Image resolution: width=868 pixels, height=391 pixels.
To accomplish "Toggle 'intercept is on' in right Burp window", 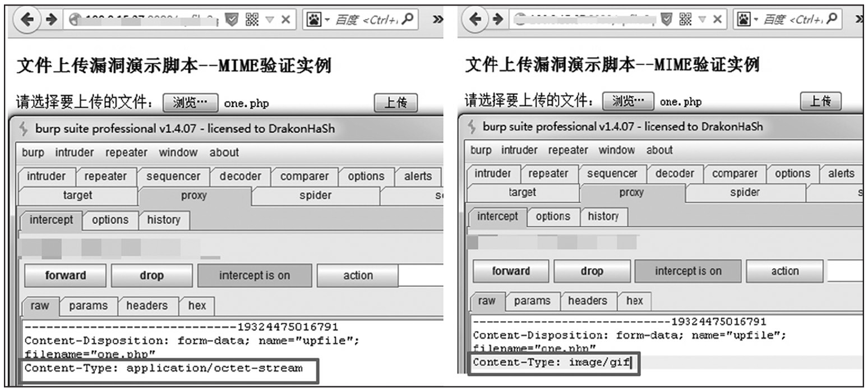I will coord(688,272).
